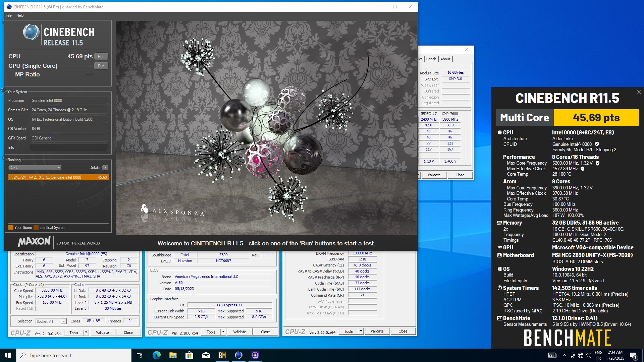Open Microsoft Store from the taskbar
Screen dimensions: 644x362
pyautogui.click(x=189, y=355)
